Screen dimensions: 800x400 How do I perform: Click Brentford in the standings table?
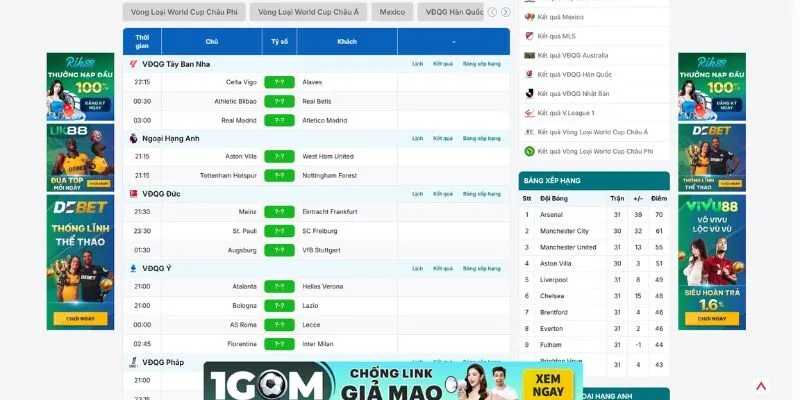click(554, 312)
